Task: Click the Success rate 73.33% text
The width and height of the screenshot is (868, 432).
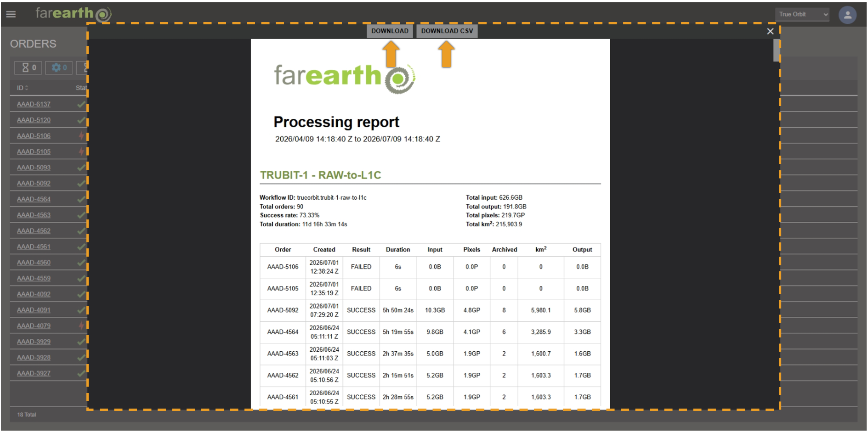Action: click(289, 215)
